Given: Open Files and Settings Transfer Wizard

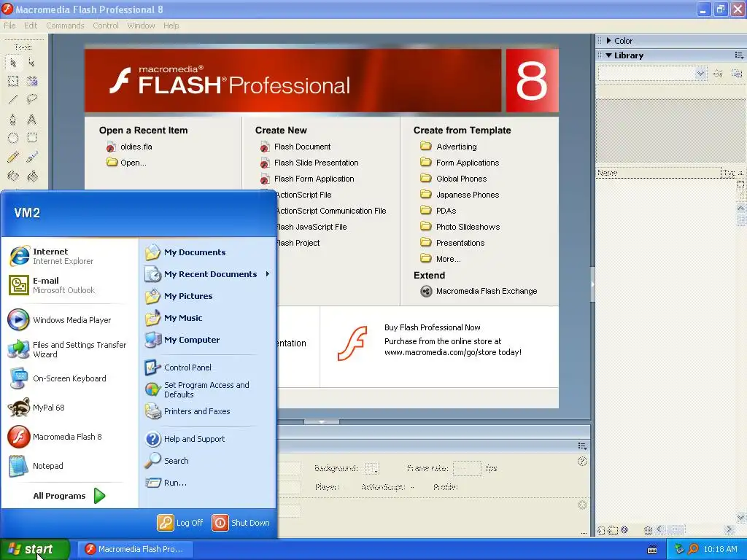Looking at the screenshot, I should 69,349.
